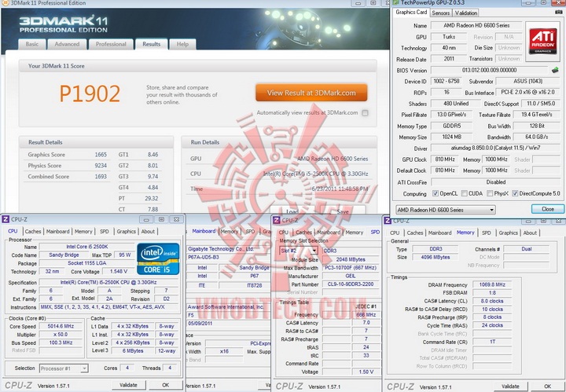Screen dimensions: 566x392
Task: Click the P1902 score text
Action: [90, 93]
